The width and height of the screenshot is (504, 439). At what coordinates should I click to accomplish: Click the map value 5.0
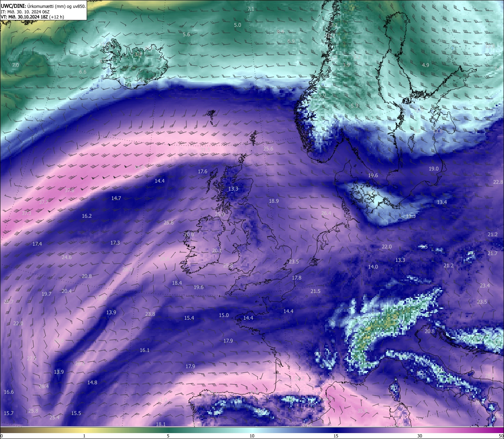(237, 25)
